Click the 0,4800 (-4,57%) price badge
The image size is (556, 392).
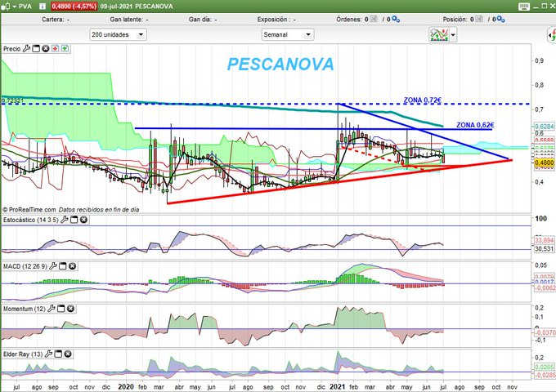(74, 7)
